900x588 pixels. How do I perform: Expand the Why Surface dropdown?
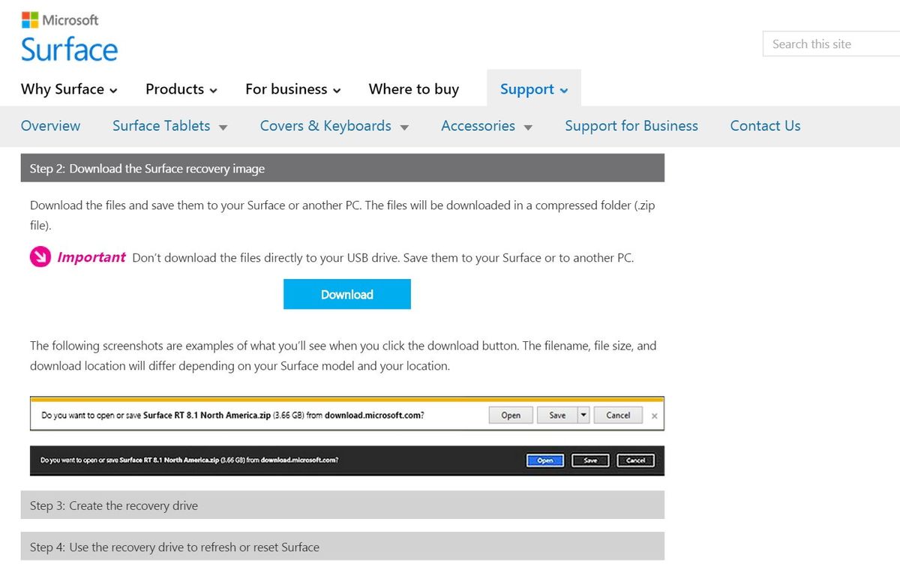114,89
